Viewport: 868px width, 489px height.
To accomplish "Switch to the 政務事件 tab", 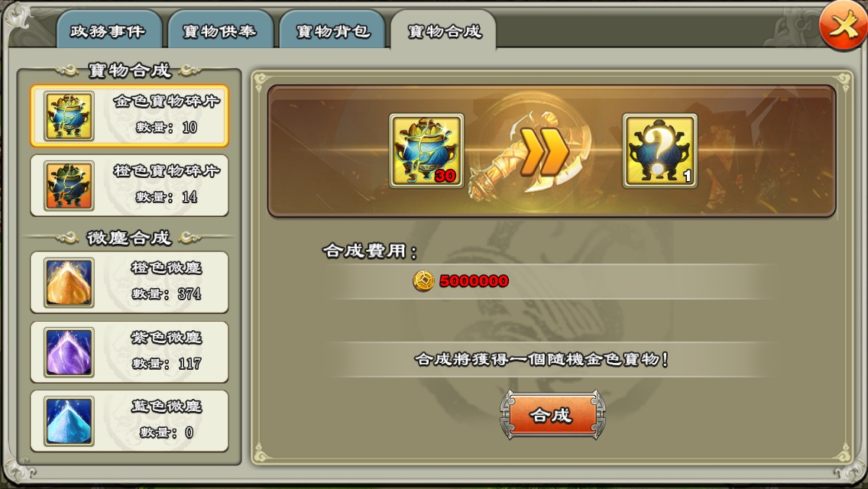I will tap(108, 31).
